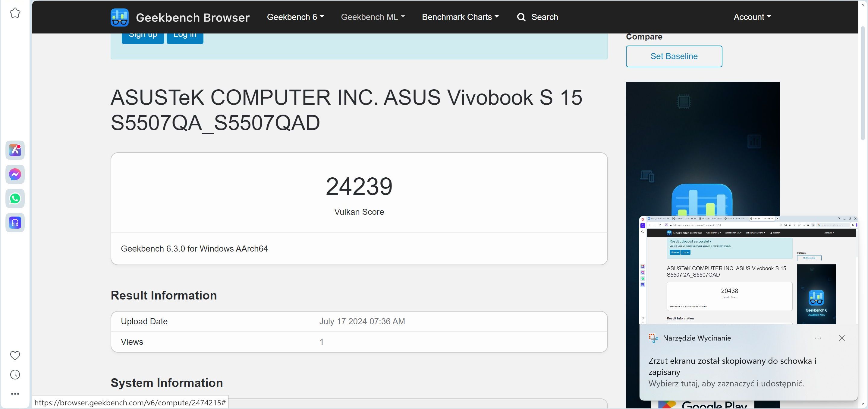
Task: Open WhatsApp in the sidebar
Action: (15, 198)
